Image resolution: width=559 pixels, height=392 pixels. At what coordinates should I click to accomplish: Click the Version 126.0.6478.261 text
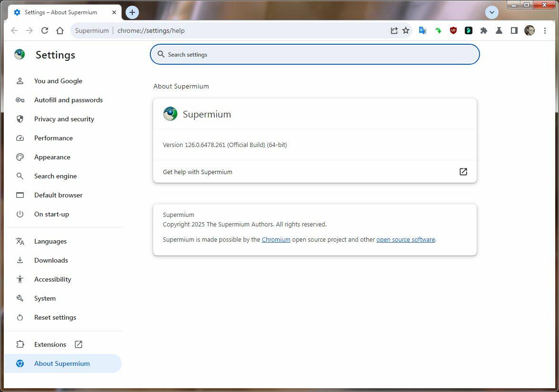click(225, 145)
